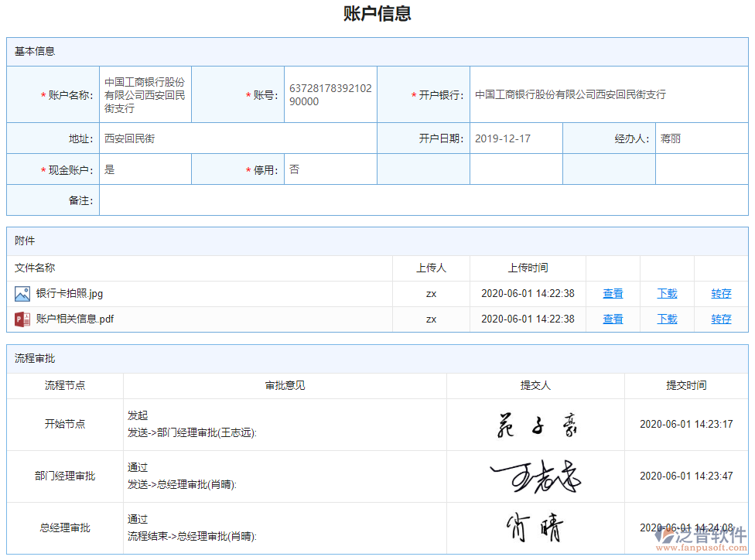
Task: Open 查看 preview for 账户相关信息.pdf
Action: tap(613, 319)
